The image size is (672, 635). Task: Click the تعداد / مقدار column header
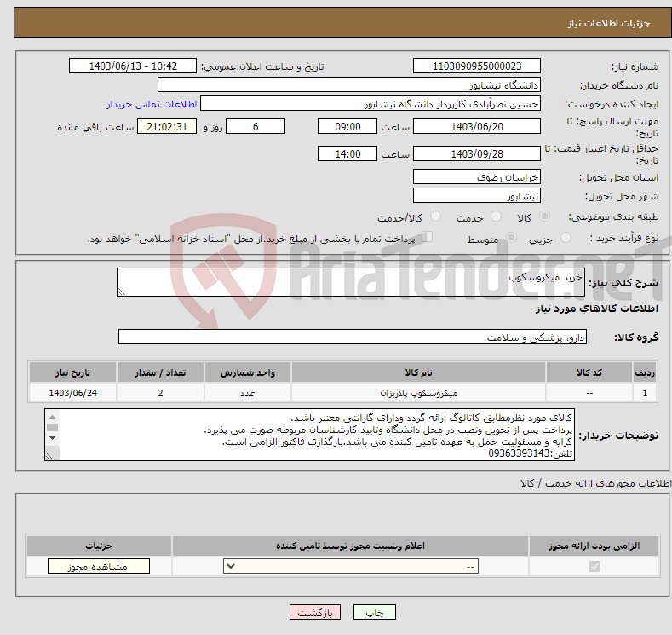tap(160, 372)
